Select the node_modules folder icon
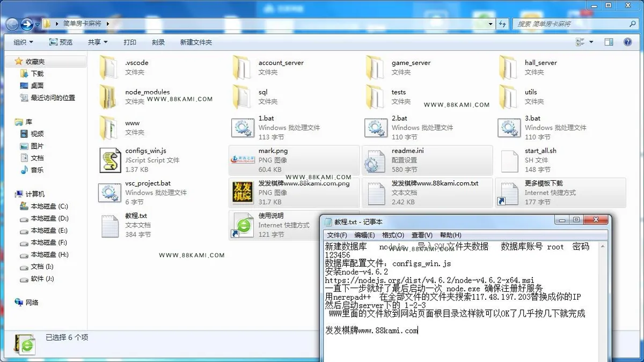 pos(109,97)
